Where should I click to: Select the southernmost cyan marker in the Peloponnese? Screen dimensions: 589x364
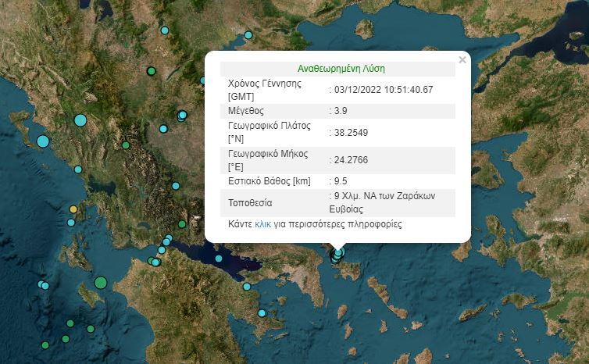tap(262, 313)
